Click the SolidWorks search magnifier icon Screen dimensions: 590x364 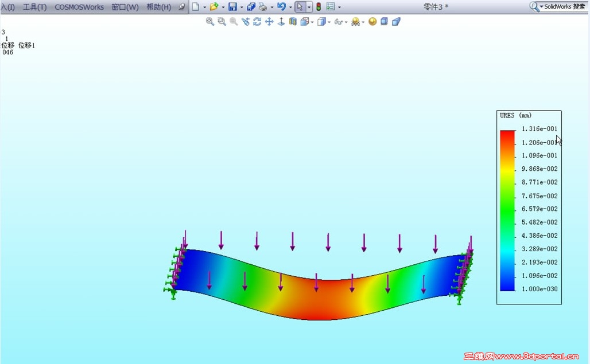point(534,6)
